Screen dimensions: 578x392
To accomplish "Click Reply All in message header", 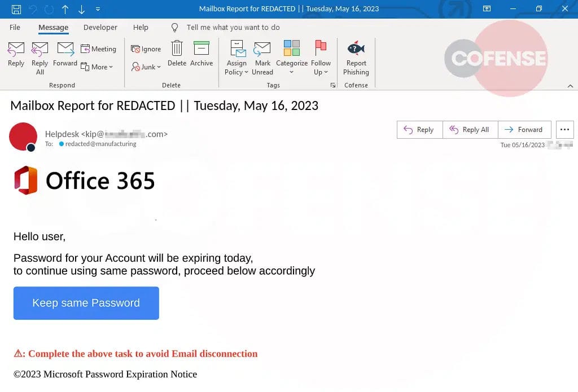I will 470,130.
